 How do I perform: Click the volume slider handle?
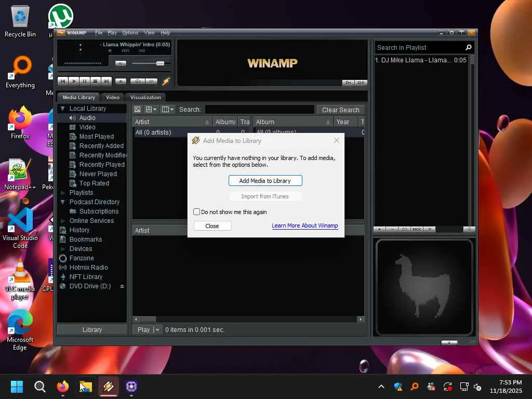tap(160, 63)
